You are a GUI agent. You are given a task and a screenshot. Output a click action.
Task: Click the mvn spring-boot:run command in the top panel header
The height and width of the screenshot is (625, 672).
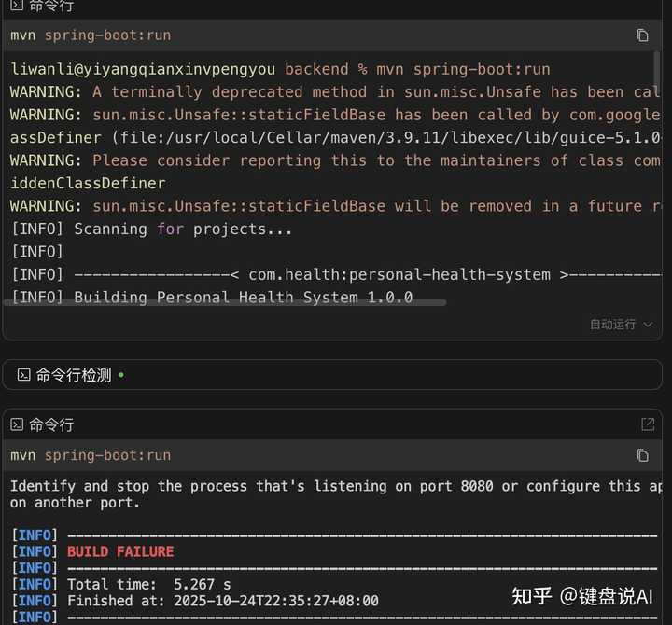coord(91,35)
